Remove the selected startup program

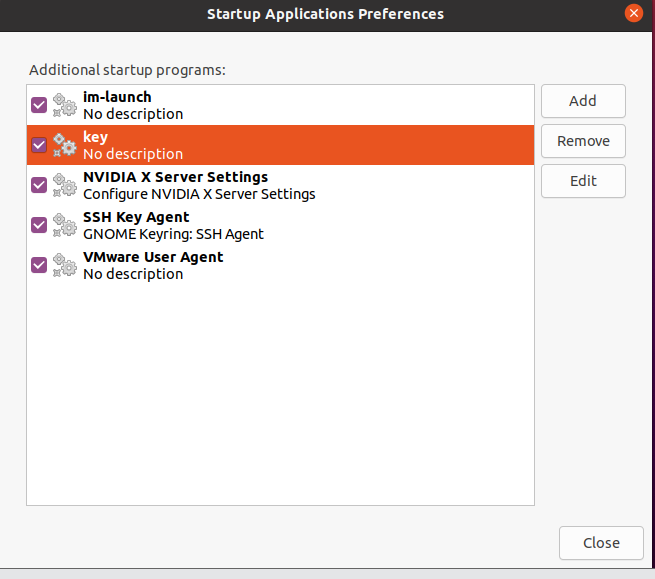(583, 141)
